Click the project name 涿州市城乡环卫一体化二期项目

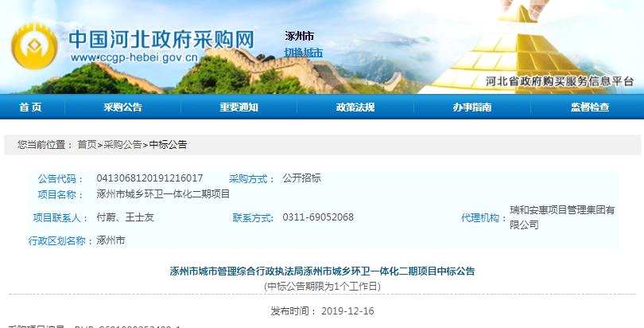163,194
